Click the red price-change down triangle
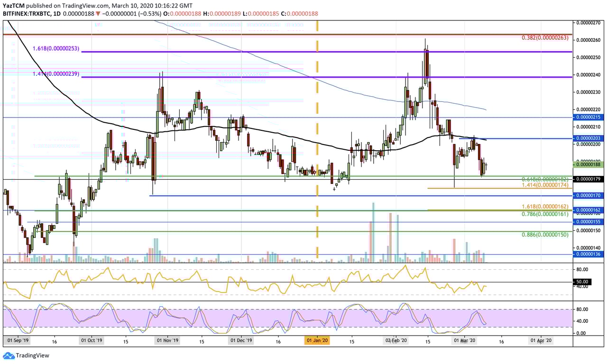The height and width of the screenshot is (364, 607). (x=97, y=14)
